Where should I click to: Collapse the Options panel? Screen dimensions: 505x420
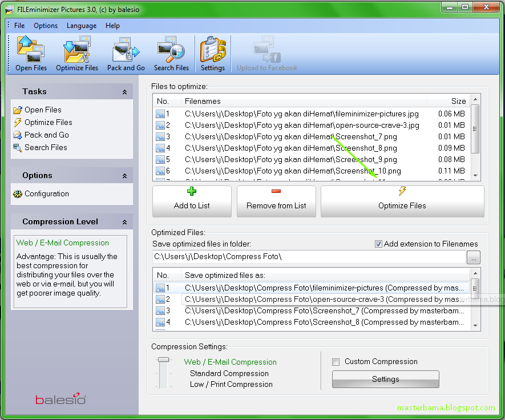124,176
